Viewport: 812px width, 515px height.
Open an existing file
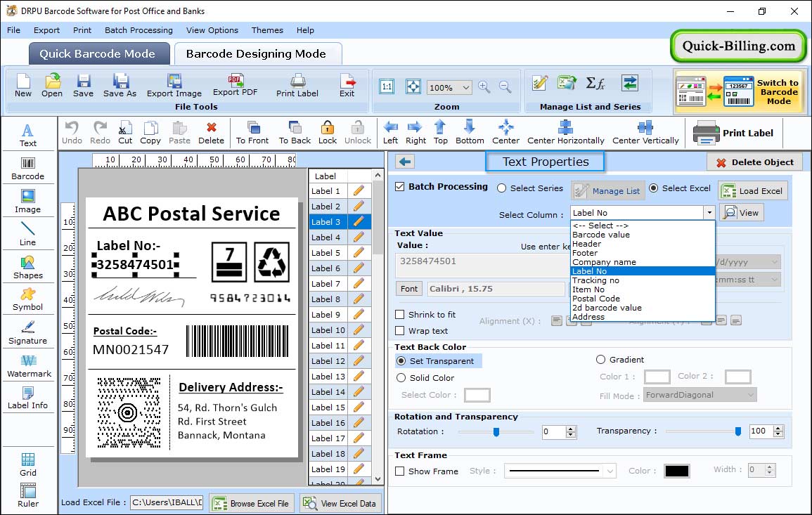(52, 86)
